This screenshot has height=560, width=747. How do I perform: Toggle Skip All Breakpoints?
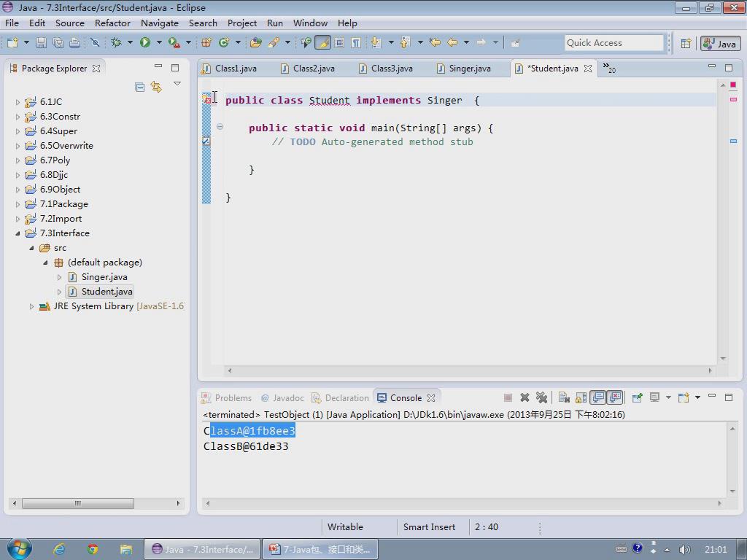coord(95,43)
